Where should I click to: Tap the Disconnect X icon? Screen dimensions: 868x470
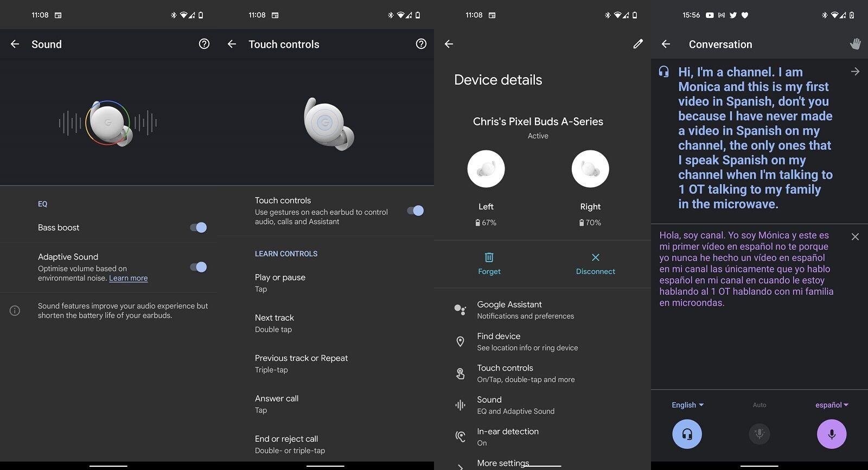pyautogui.click(x=595, y=257)
